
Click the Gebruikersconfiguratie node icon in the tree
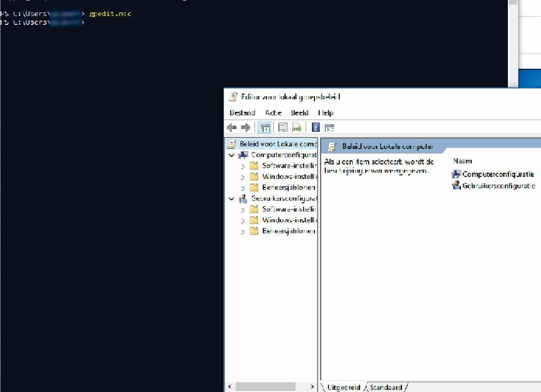pyautogui.click(x=243, y=199)
